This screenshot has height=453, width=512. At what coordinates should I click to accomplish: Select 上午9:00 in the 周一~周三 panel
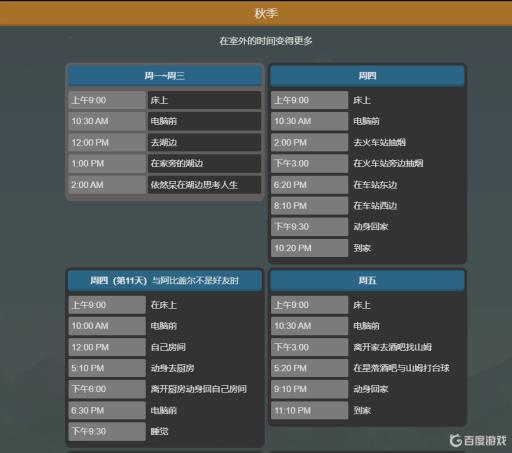tap(107, 100)
